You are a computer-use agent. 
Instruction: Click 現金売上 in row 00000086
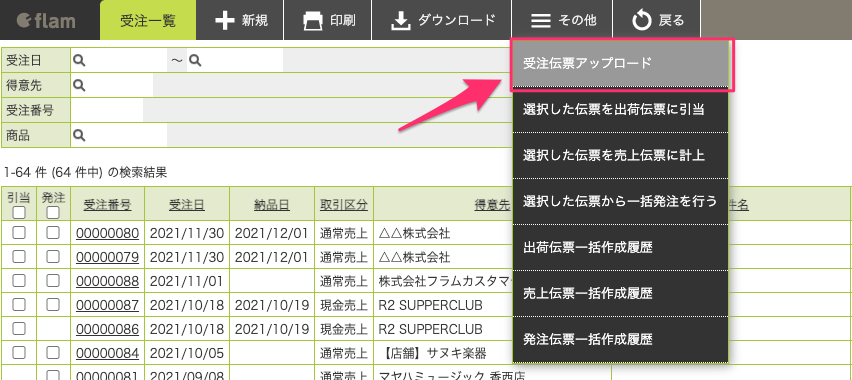(x=344, y=329)
